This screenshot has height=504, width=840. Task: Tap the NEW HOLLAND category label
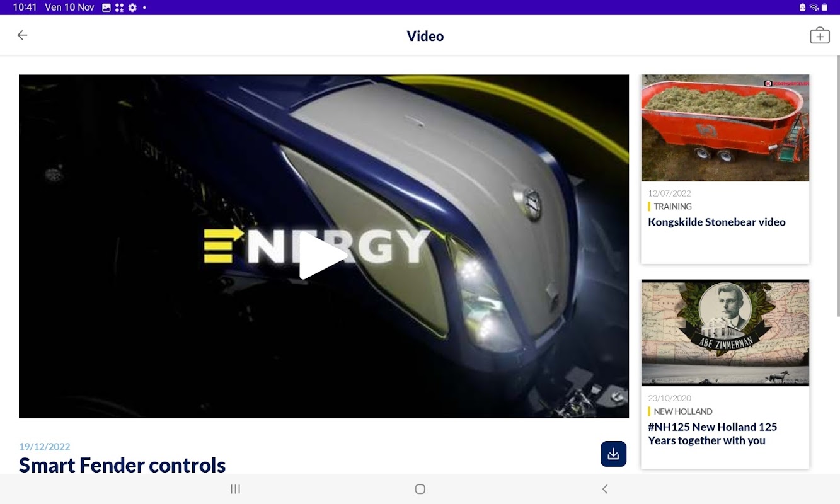point(683,411)
